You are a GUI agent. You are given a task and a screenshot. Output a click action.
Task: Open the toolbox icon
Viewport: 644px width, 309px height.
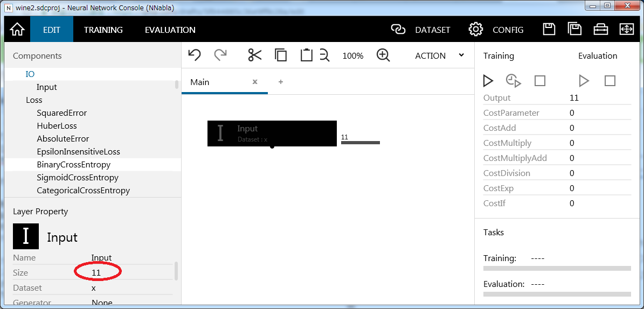[x=600, y=30]
